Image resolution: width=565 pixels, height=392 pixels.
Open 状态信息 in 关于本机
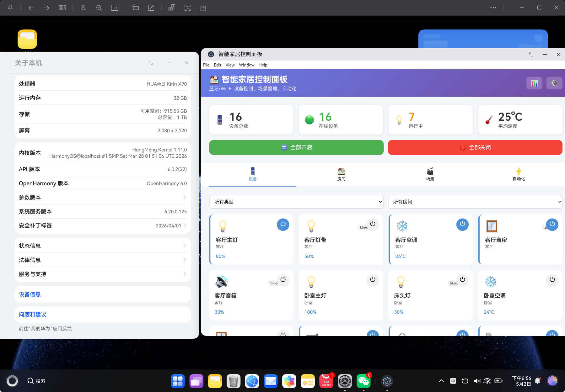(x=103, y=246)
